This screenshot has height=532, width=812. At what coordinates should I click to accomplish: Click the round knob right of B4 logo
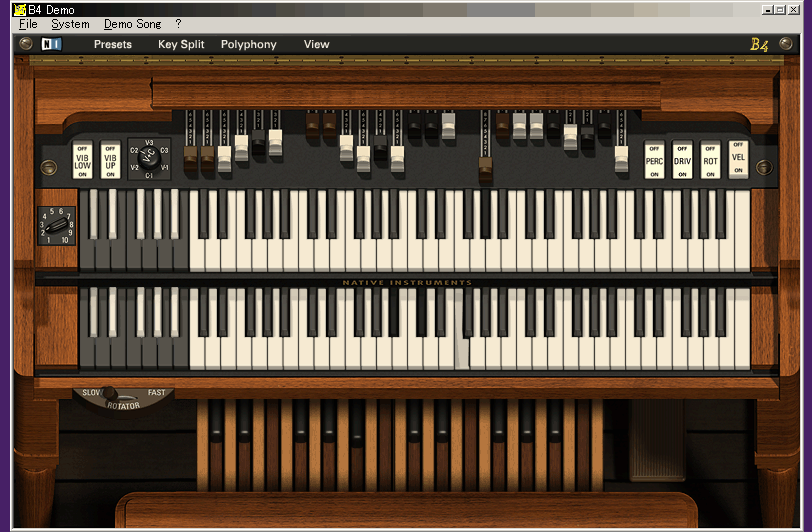pyautogui.click(x=786, y=44)
